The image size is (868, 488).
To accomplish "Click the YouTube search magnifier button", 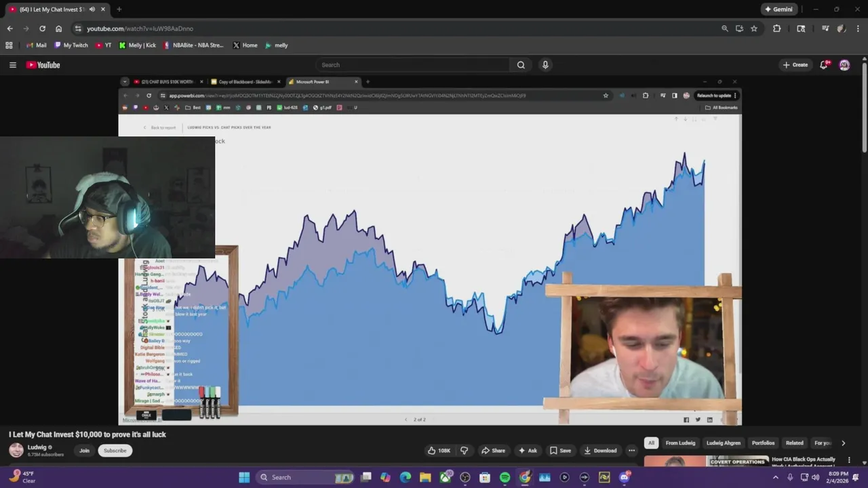I will (x=521, y=65).
